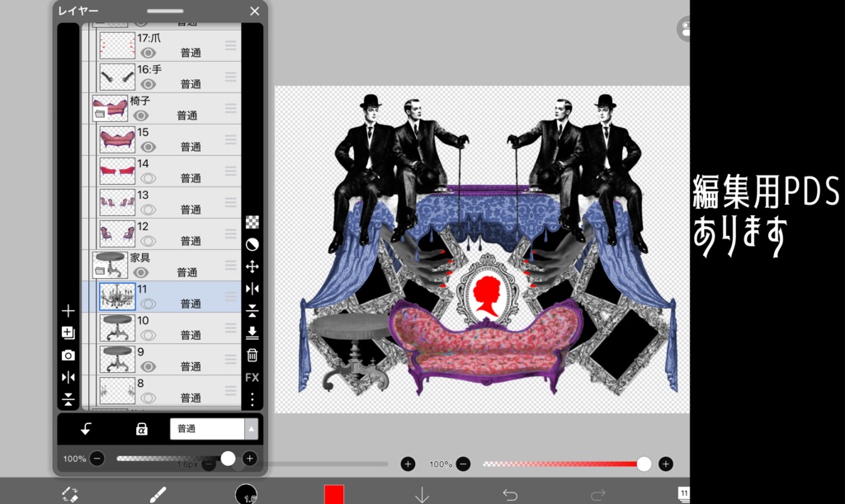Flip the layer vertically in the left sidebar
The width and height of the screenshot is (845, 504).
pos(68,399)
